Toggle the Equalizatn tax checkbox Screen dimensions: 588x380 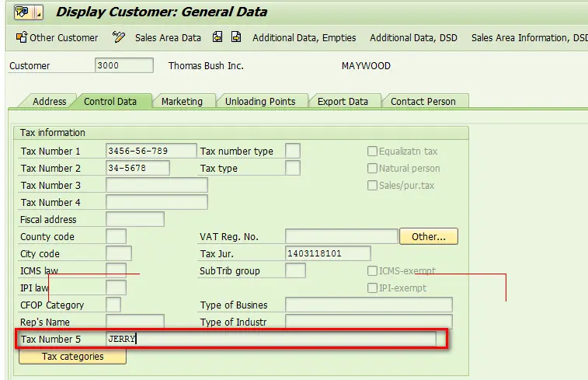tap(372, 152)
